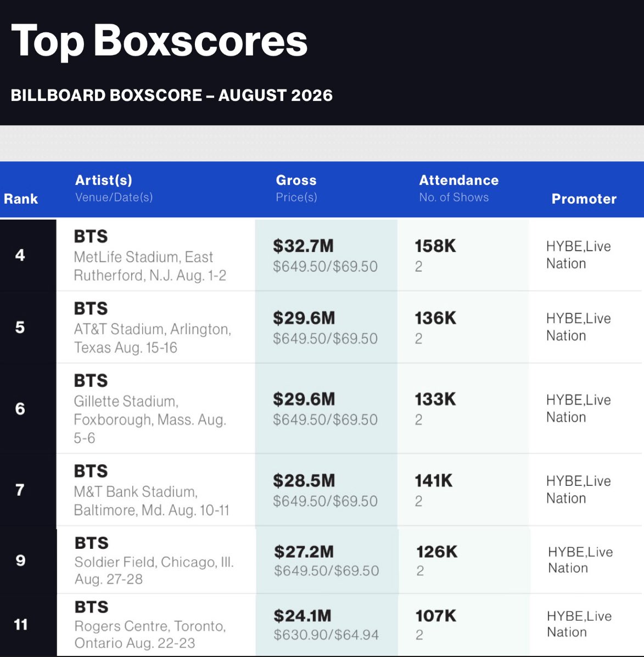Click the $28.5M gross value
This screenshot has height=657, width=644.
coord(304,481)
